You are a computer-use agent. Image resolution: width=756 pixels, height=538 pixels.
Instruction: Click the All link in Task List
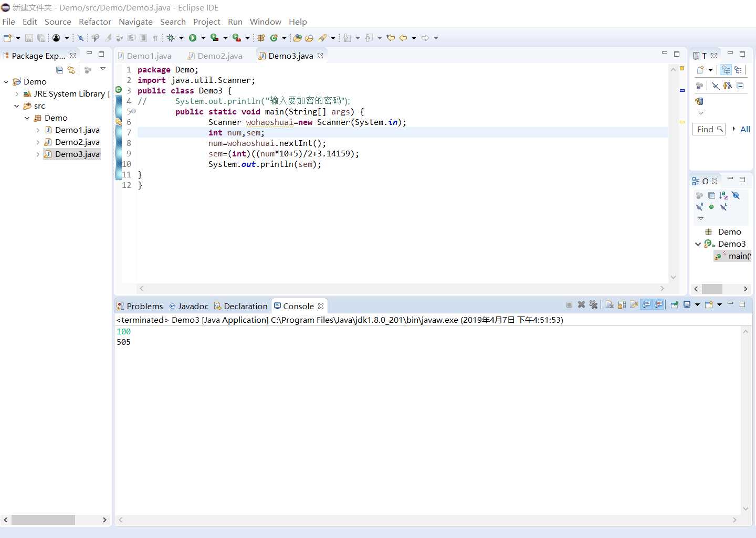click(x=745, y=129)
